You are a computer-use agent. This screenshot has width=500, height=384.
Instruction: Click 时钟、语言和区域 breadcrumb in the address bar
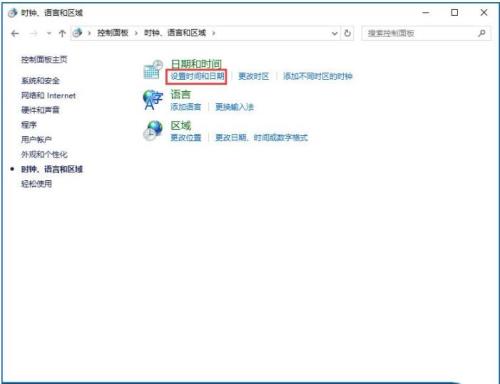(175, 33)
